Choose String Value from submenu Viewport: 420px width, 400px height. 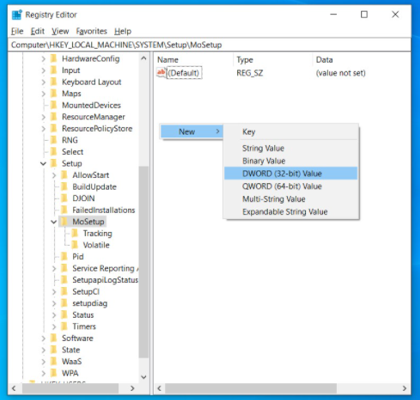pos(291,148)
